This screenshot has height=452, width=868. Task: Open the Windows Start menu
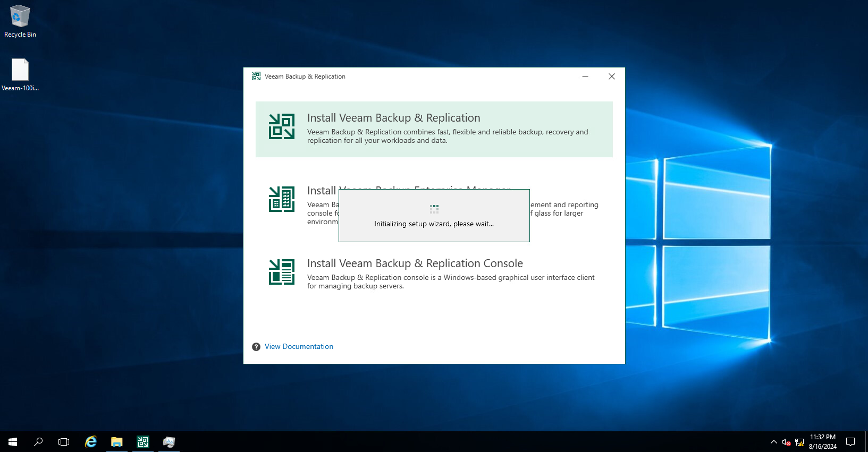pyautogui.click(x=13, y=442)
